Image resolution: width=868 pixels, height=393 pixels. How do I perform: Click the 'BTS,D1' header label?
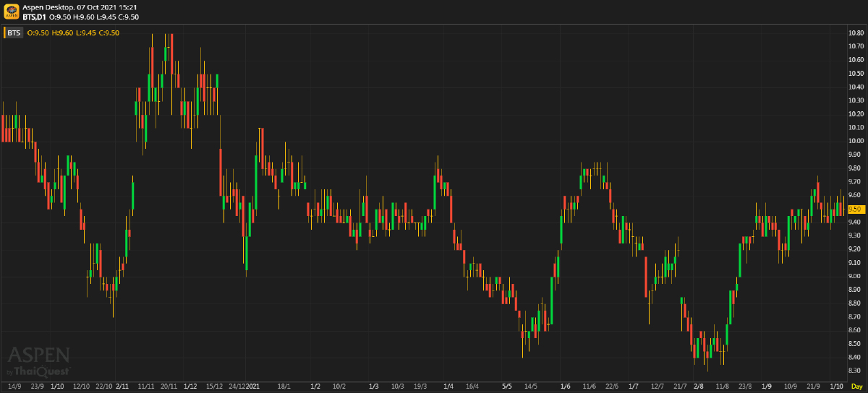(x=35, y=16)
